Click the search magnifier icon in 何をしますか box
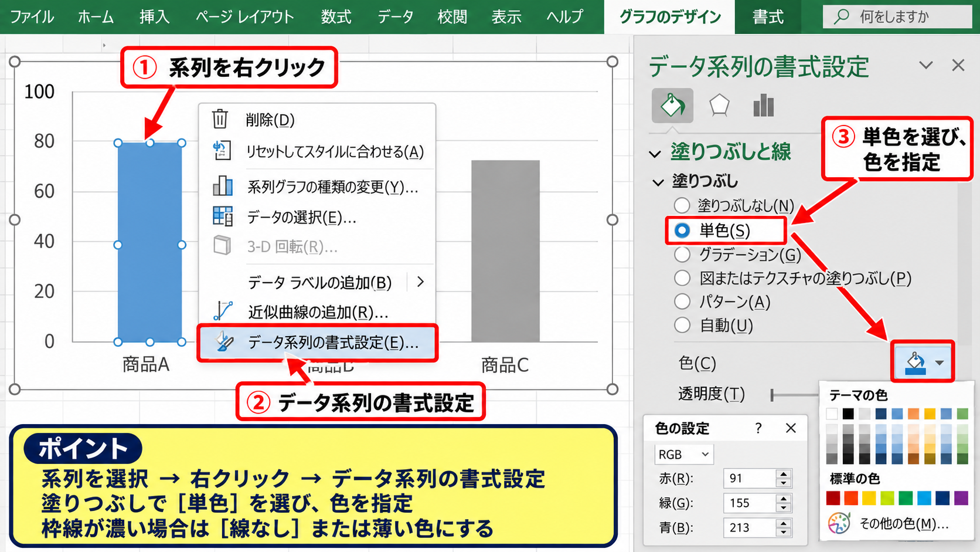 [841, 16]
